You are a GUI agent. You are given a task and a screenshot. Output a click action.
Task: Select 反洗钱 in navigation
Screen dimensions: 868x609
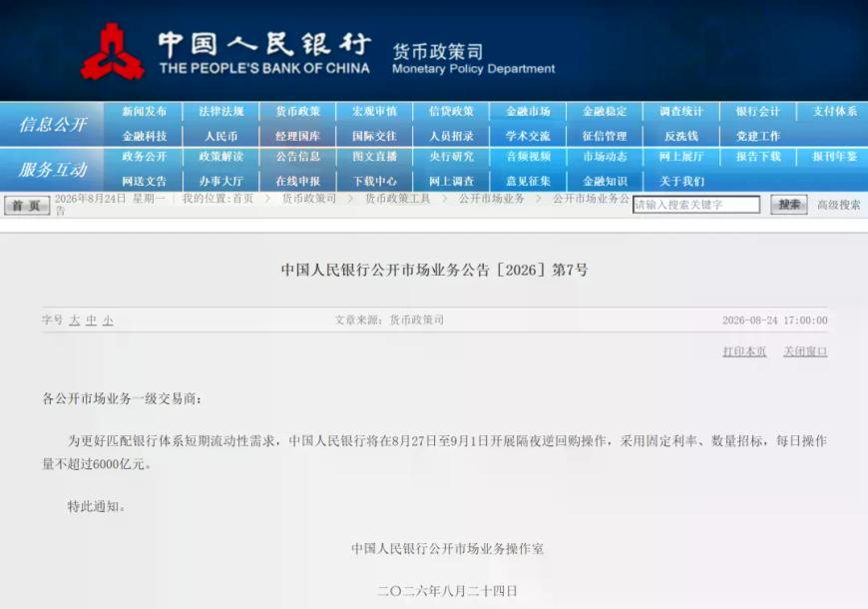coord(681,136)
